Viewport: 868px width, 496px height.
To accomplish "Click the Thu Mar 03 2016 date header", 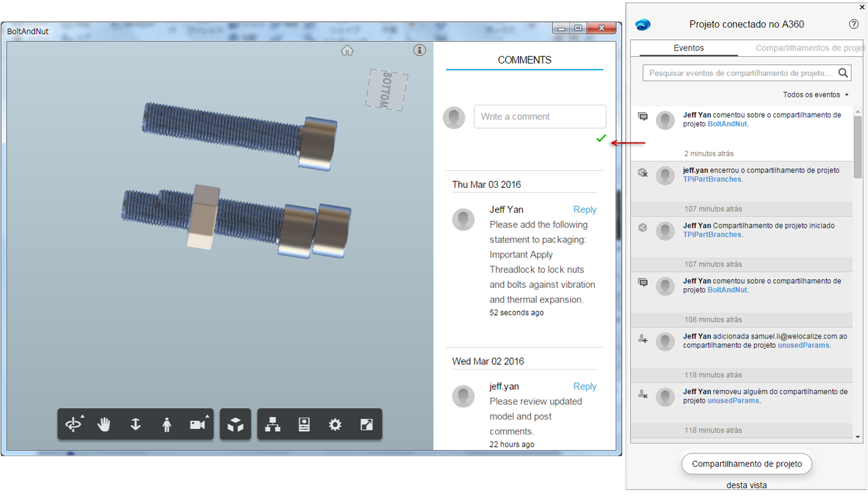I will [x=486, y=184].
